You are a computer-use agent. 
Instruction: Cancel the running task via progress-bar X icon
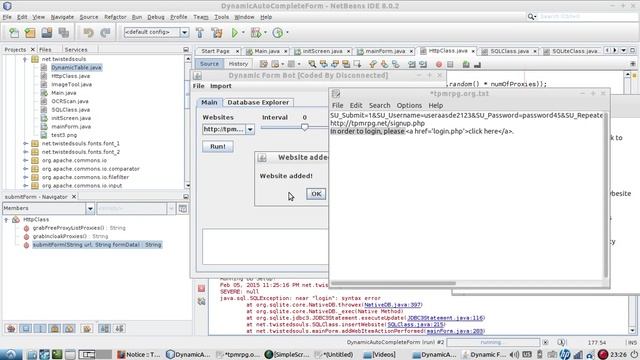pyautogui.click(x=545, y=342)
